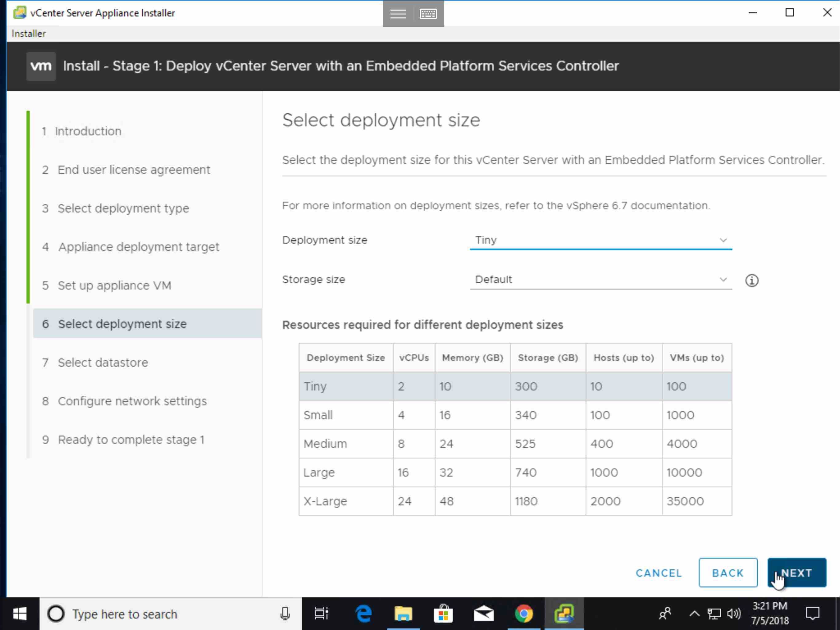Open Action Center notifications icon
The image size is (840, 630).
click(813, 614)
